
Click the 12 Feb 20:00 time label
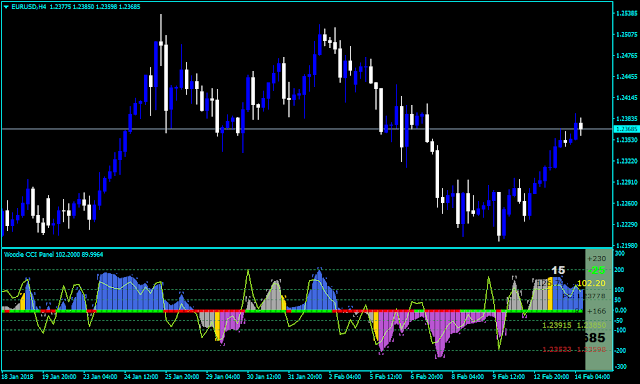tap(551, 377)
